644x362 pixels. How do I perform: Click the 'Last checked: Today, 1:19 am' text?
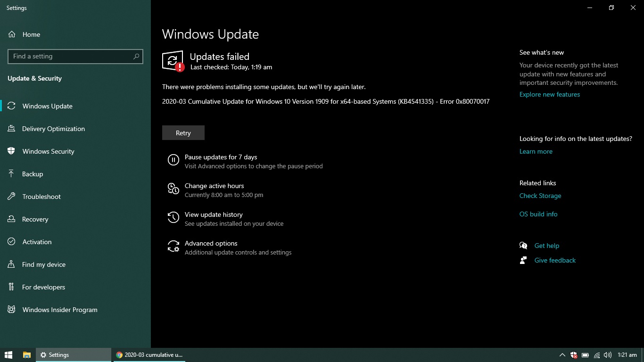(x=231, y=67)
